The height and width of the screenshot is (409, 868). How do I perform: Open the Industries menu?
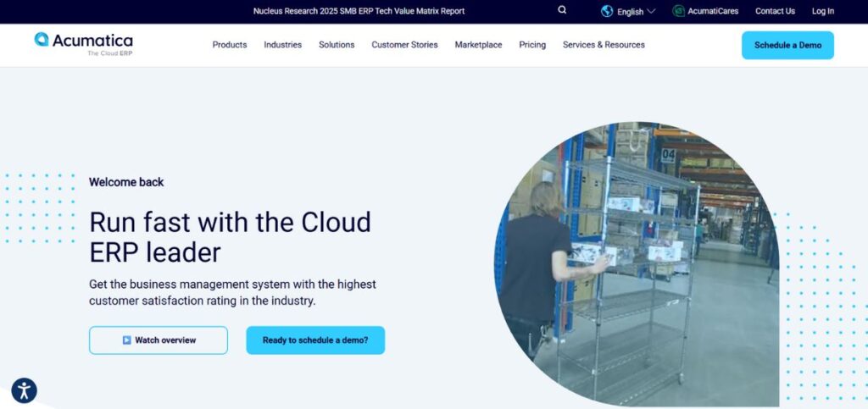283,45
